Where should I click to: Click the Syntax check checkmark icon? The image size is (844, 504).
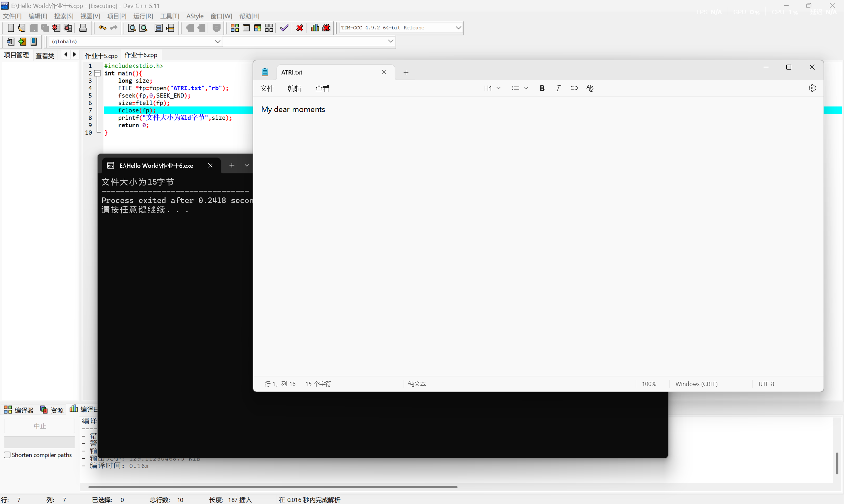(284, 28)
